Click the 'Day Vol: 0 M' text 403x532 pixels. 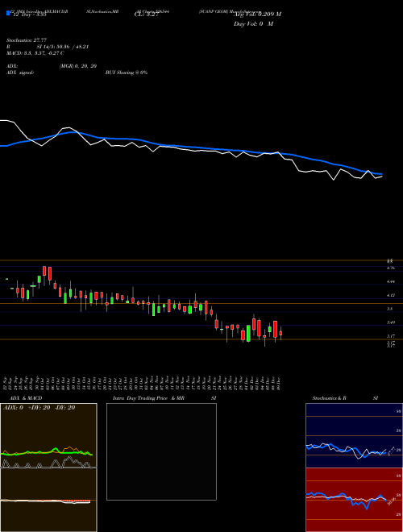tap(253, 23)
